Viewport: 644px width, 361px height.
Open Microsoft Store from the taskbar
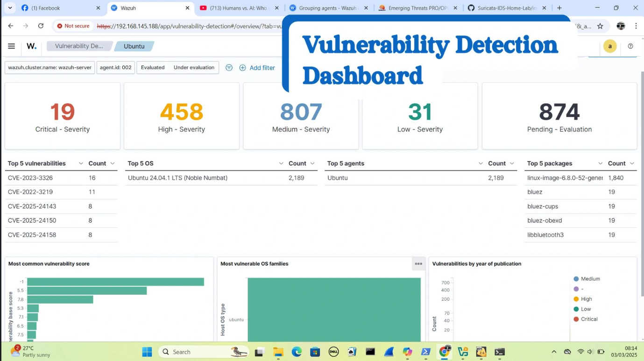pyautogui.click(x=315, y=352)
